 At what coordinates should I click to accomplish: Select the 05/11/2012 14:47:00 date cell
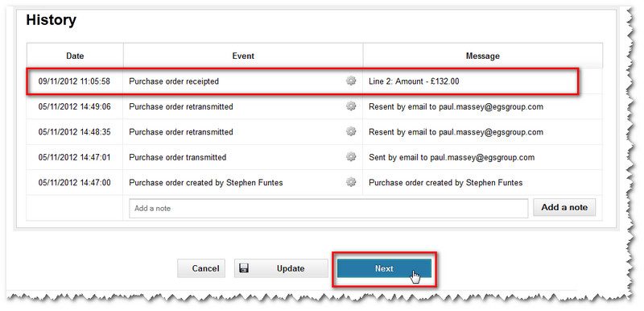pyautogui.click(x=74, y=182)
